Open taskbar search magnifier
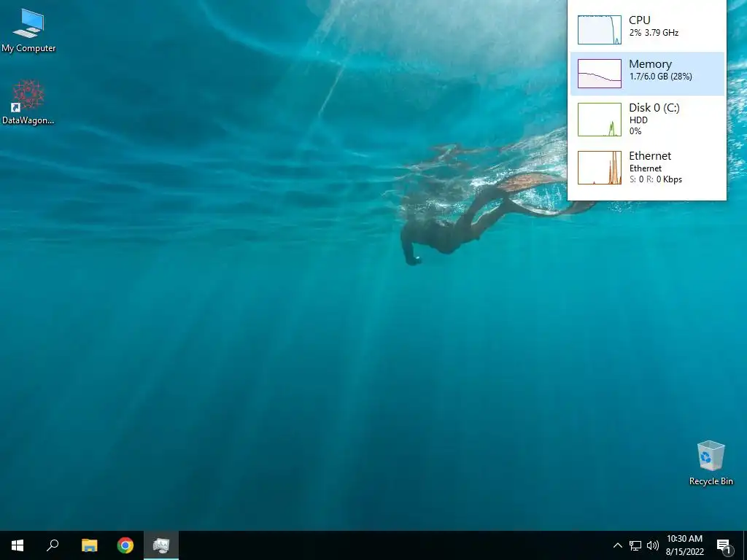 [x=53, y=545]
